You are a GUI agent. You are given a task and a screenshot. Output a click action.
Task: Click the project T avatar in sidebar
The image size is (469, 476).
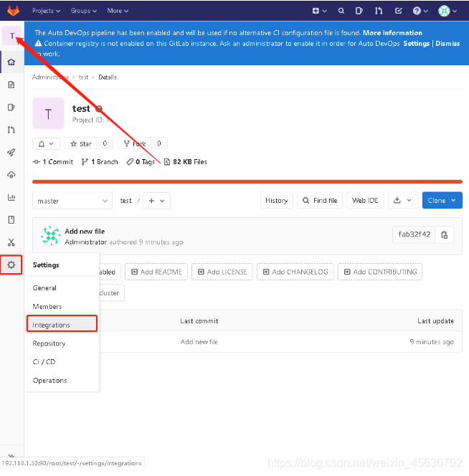(x=12, y=36)
